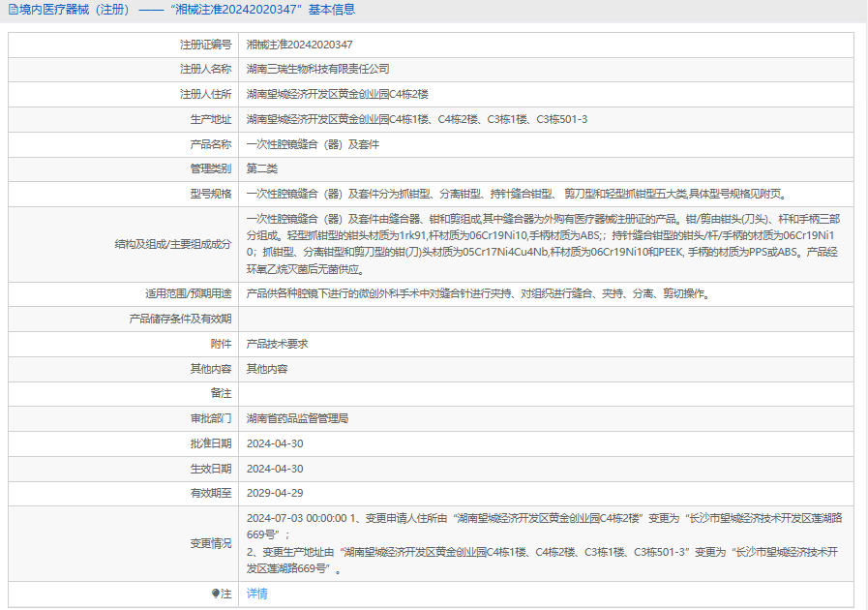Click management category value 第二类
The image size is (868, 610).
point(262,169)
